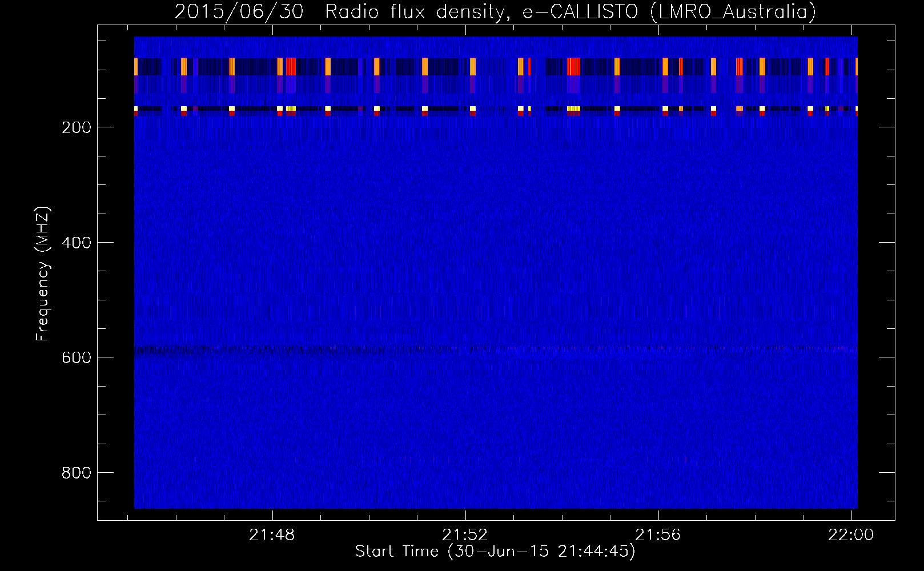This screenshot has height=571, width=924.
Task: Click the '800' frequency tick label
Action: click(77, 473)
